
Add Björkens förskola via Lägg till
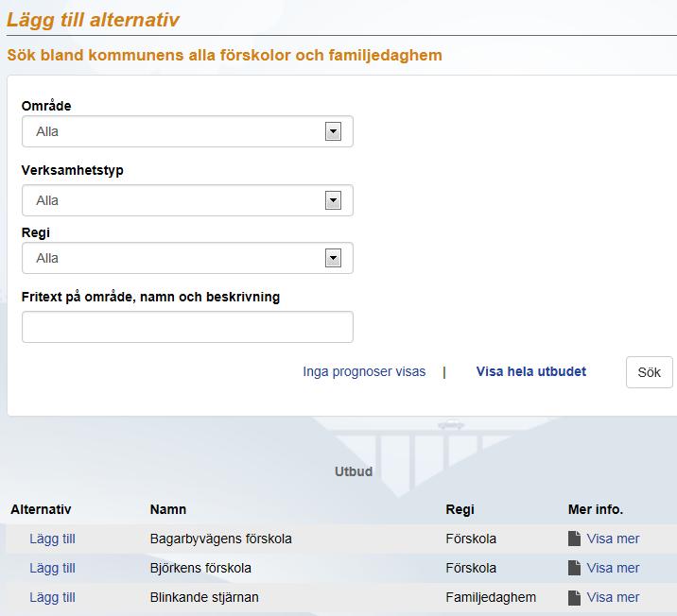click(x=52, y=568)
